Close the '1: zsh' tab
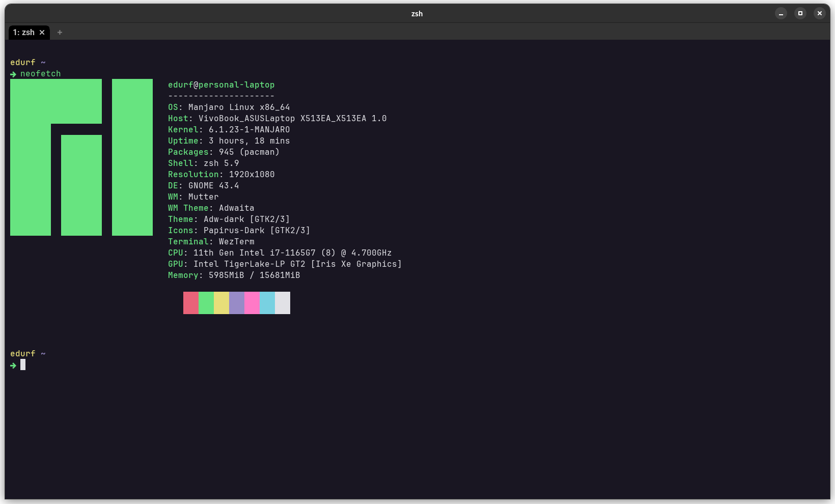Screen dimensions: 835x504 pyautogui.click(x=42, y=33)
